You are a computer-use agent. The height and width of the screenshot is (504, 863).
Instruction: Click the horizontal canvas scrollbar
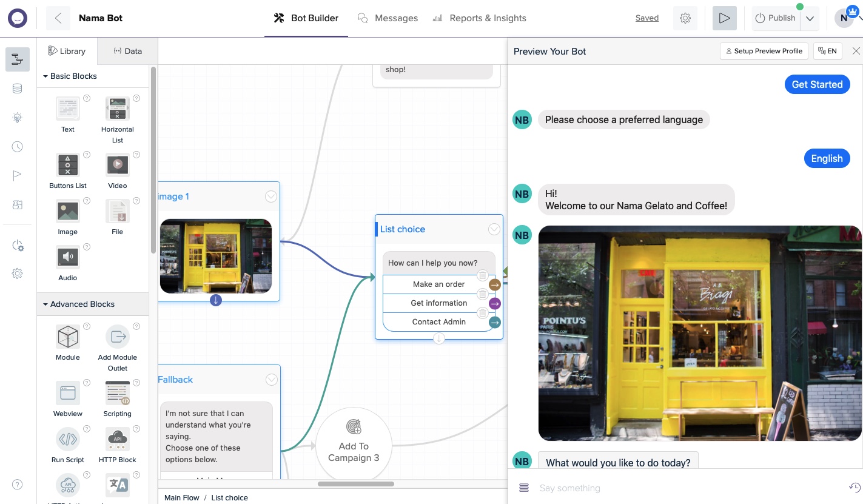356,483
